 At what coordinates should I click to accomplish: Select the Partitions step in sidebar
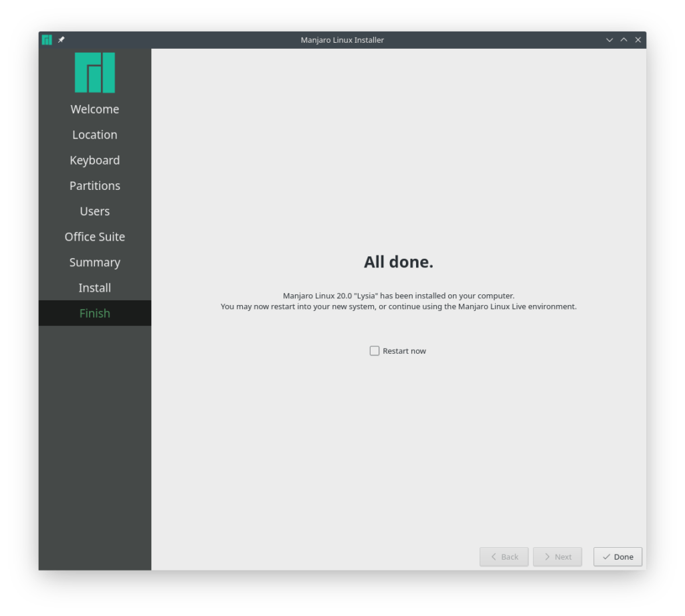click(x=95, y=186)
